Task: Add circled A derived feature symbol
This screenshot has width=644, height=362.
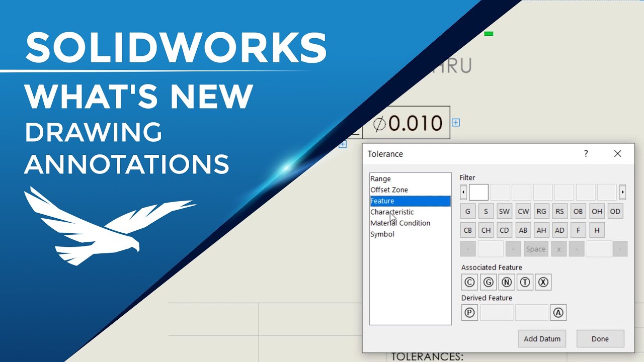Action: (x=558, y=313)
